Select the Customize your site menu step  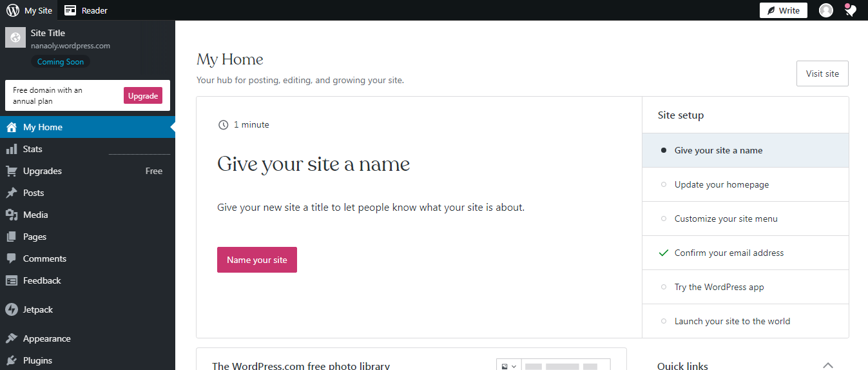pyautogui.click(x=726, y=219)
